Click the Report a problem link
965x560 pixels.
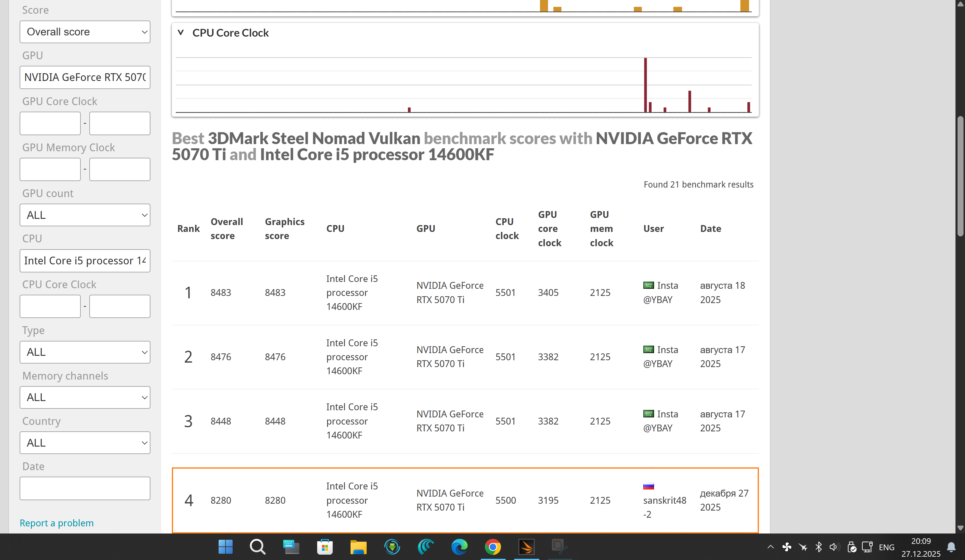(x=56, y=522)
